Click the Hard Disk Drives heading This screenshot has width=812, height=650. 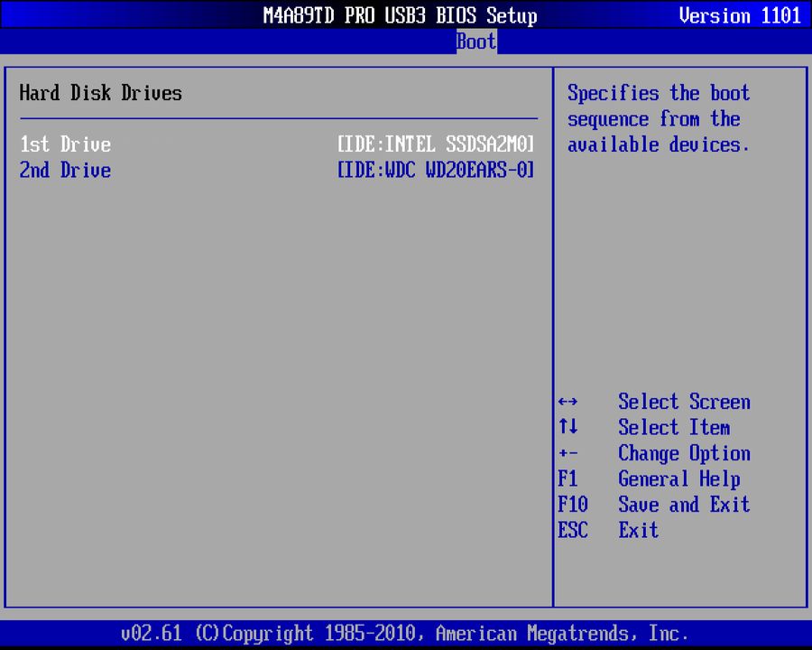pyautogui.click(x=100, y=93)
